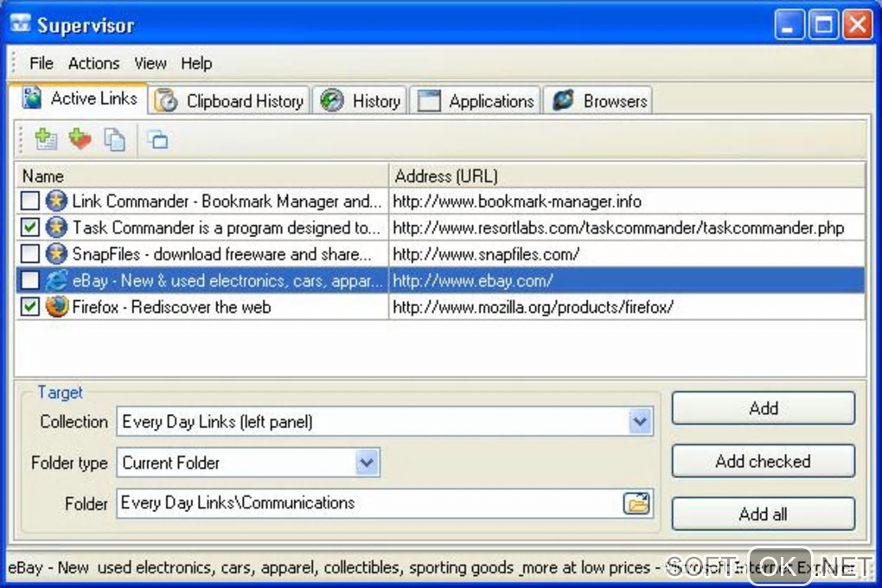Click the Supervisor title bar app icon

[20, 23]
